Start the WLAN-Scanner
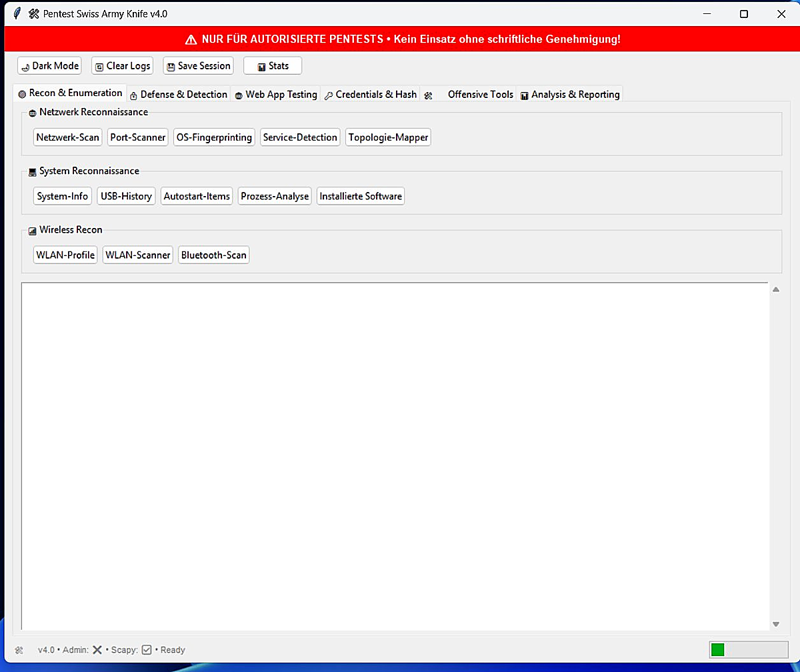Screen dimensions: 800x672 [138, 255]
